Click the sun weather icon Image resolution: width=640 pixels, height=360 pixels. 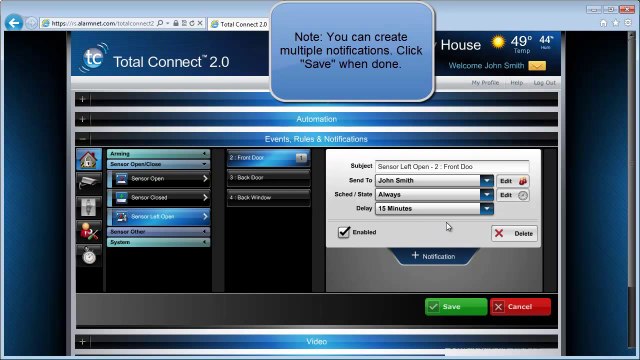pos(498,42)
